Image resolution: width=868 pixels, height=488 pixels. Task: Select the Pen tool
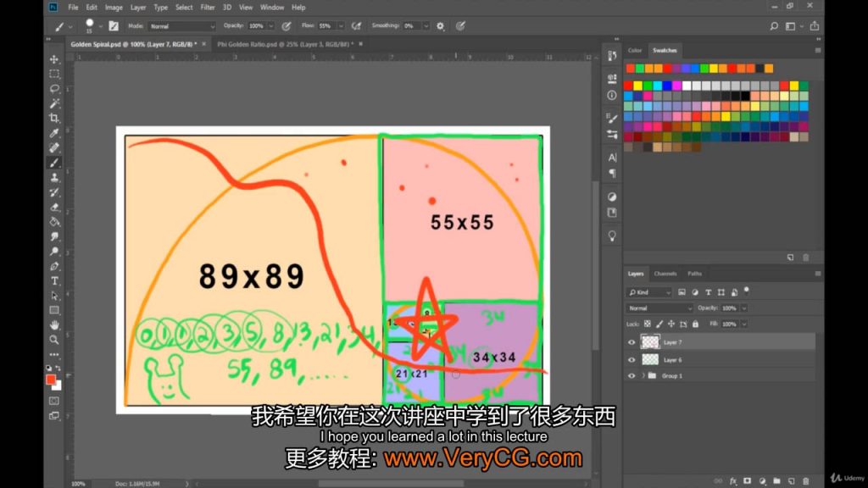pyautogui.click(x=54, y=266)
